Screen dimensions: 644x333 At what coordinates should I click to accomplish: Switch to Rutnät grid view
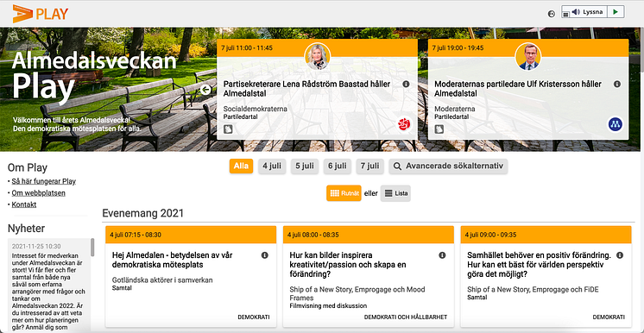[344, 193]
